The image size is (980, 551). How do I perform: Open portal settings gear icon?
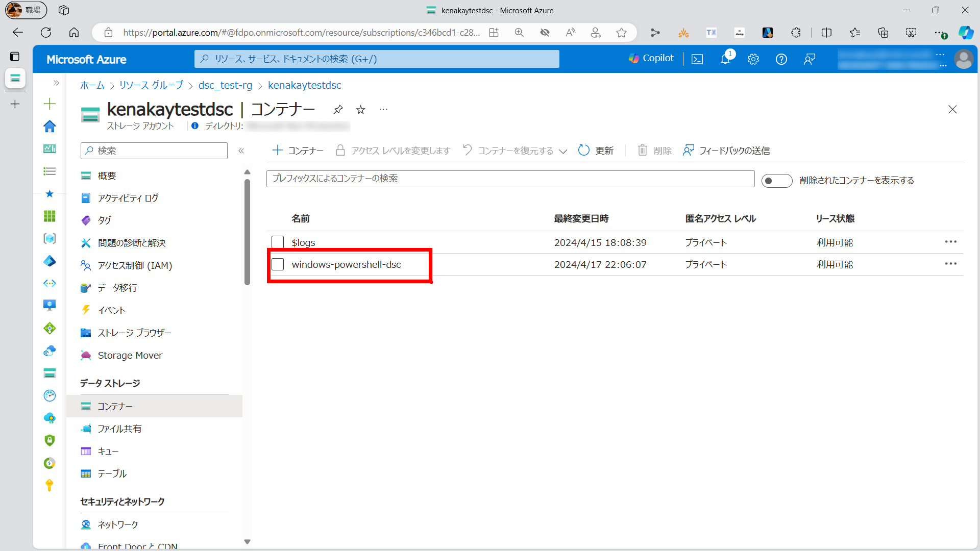pos(753,59)
